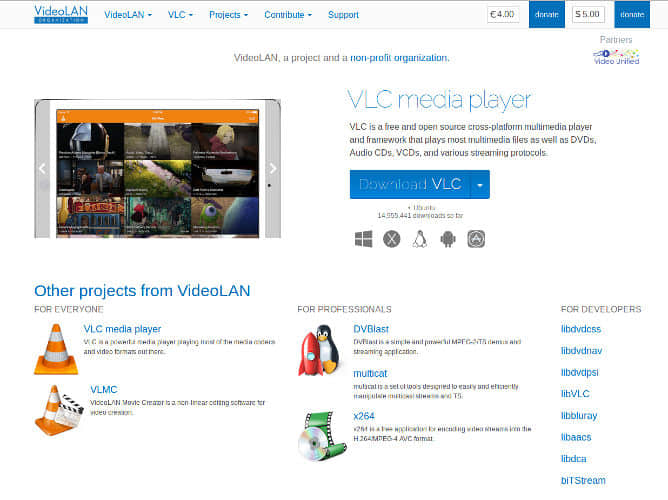Click the 'Other projects from VideoLAN' heading
The height and width of the screenshot is (500, 668).
[x=142, y=291]
